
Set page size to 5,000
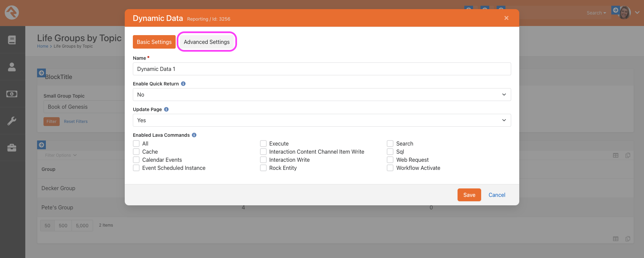[x=82, y=226]
